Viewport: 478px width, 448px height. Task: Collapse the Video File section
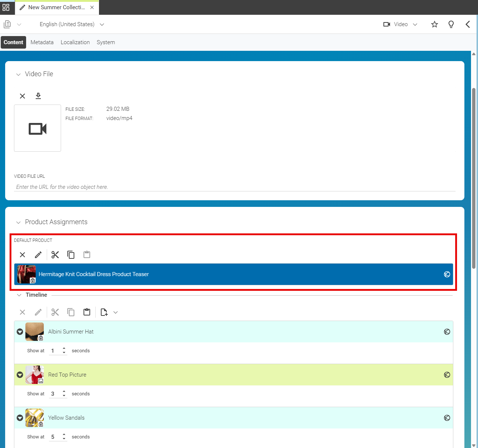(x=18, y=74)
